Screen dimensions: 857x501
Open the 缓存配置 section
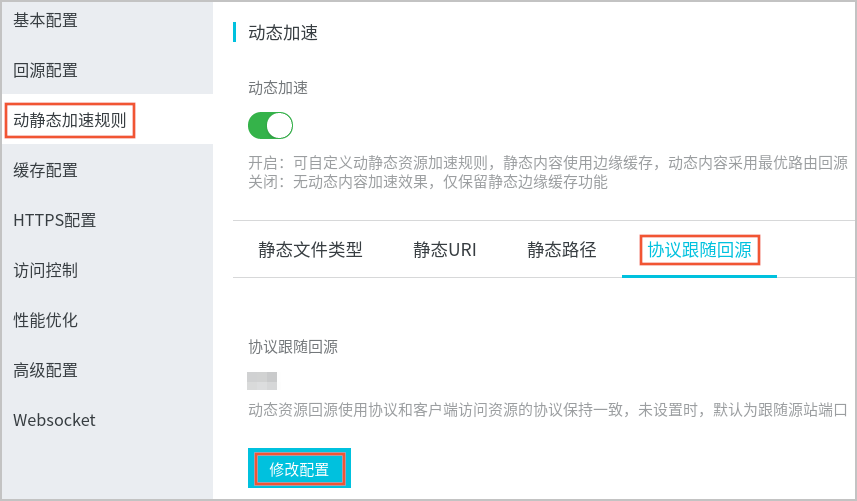coord(45,170)
